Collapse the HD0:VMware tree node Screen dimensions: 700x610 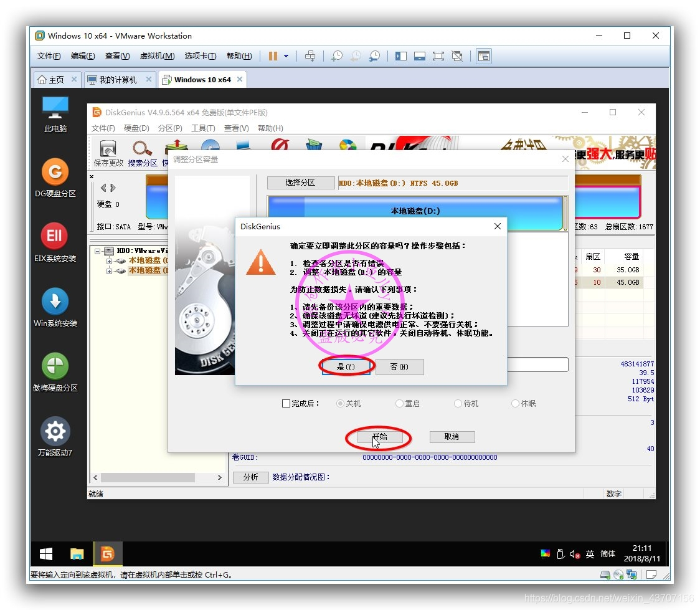click(x=97, y=251)
